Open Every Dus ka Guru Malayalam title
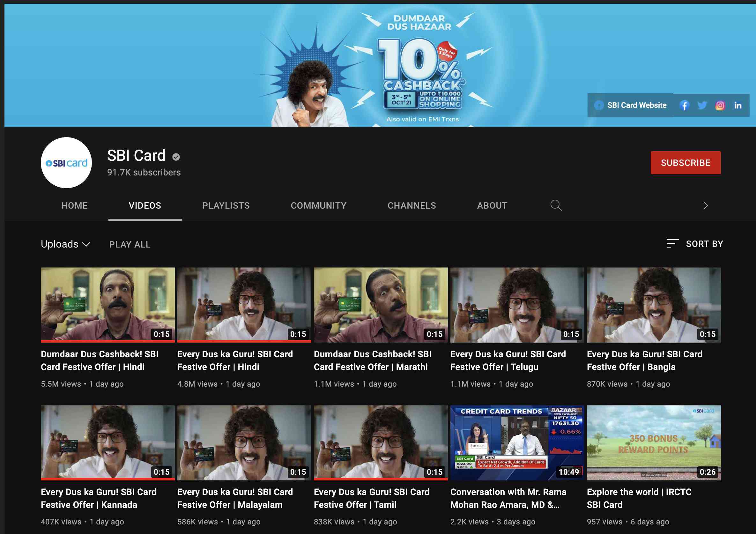Screen dimensions: 756x534 [235, 498]
